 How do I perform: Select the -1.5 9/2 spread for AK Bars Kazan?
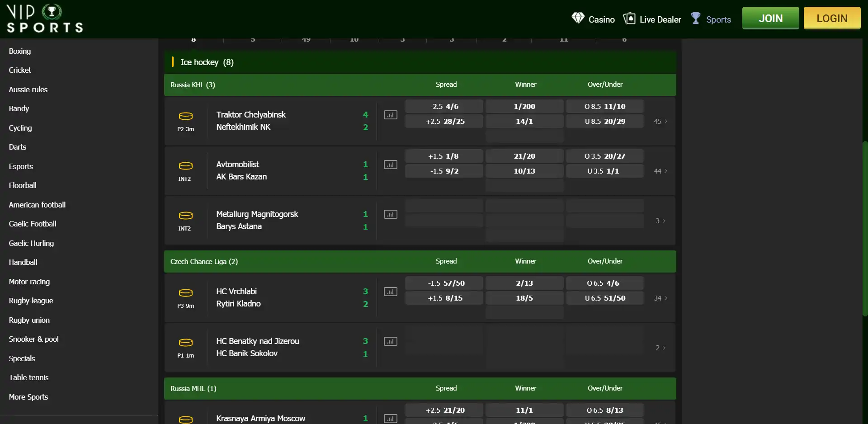[x=443, y=171]
